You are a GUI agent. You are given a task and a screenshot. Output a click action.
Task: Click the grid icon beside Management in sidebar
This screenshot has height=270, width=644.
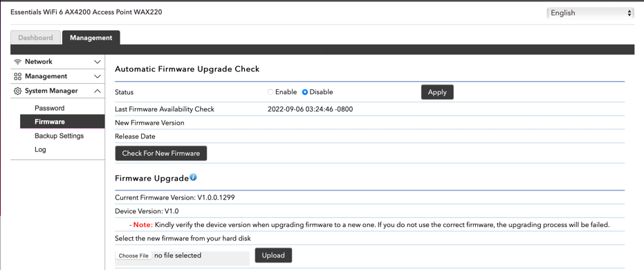tap(18, 76)
